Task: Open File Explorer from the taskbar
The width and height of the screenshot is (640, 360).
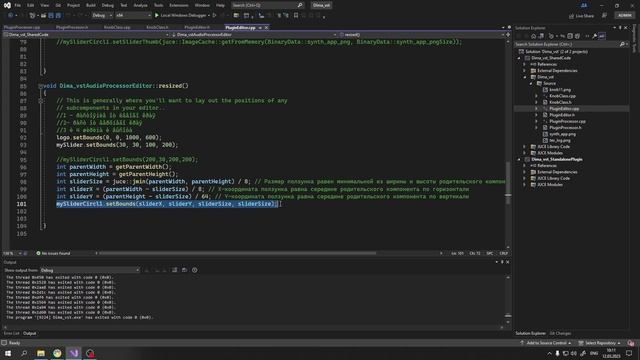Action: coord(41,353)
